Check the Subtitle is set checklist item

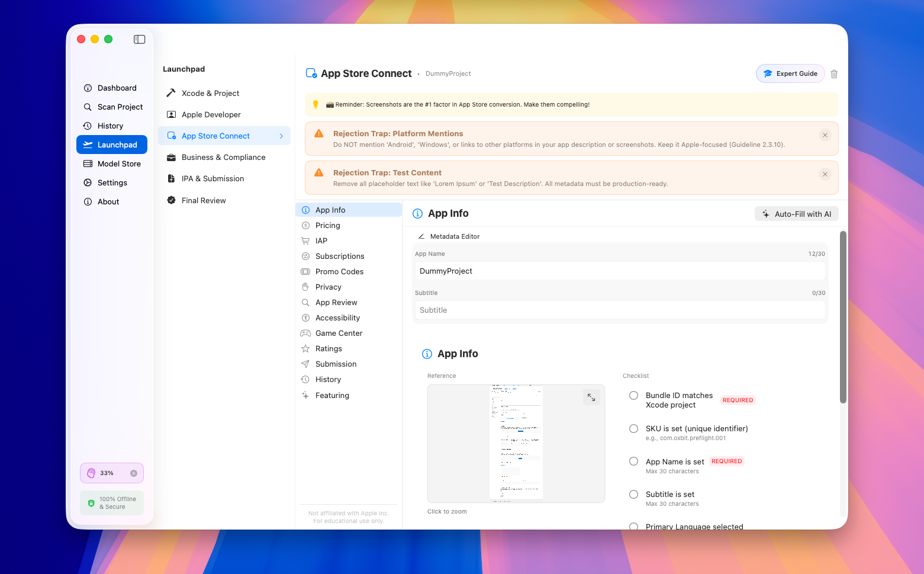(633, 494)
